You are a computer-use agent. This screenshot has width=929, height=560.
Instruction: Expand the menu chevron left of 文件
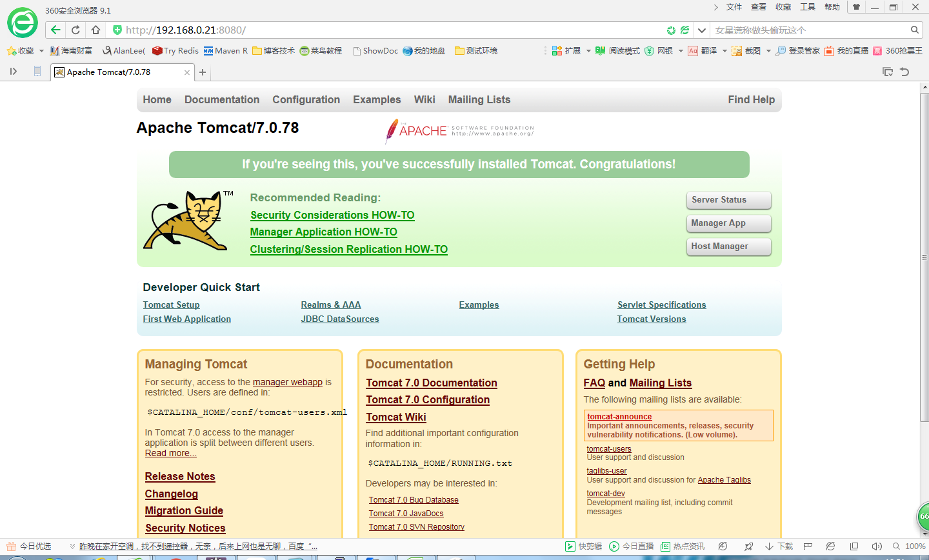click(x=716, y=7)
